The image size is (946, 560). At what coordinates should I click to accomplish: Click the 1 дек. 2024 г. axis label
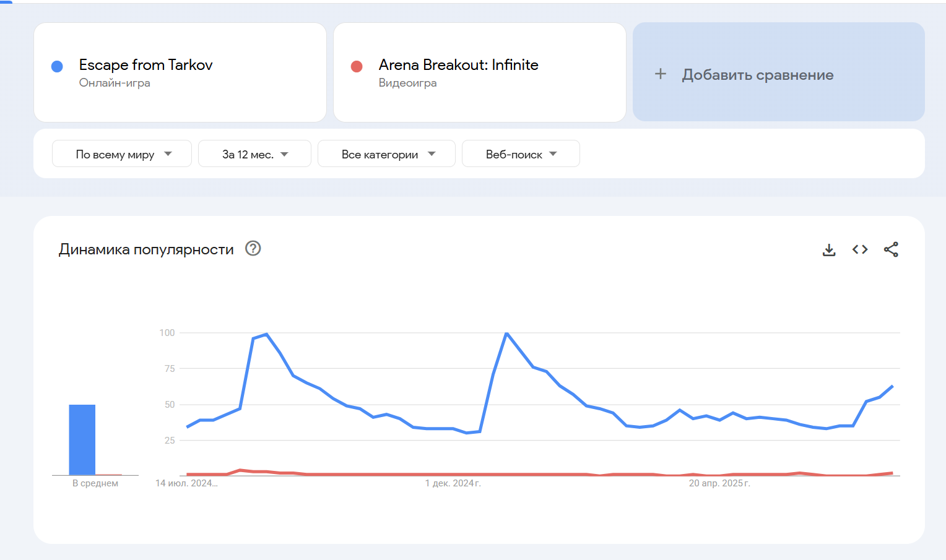tap(453, 483)
